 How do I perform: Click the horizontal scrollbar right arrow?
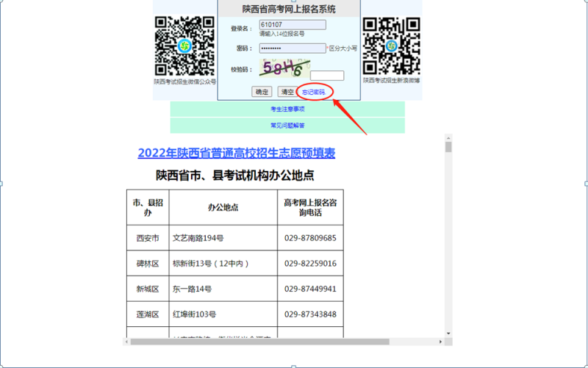click(440, 342)
